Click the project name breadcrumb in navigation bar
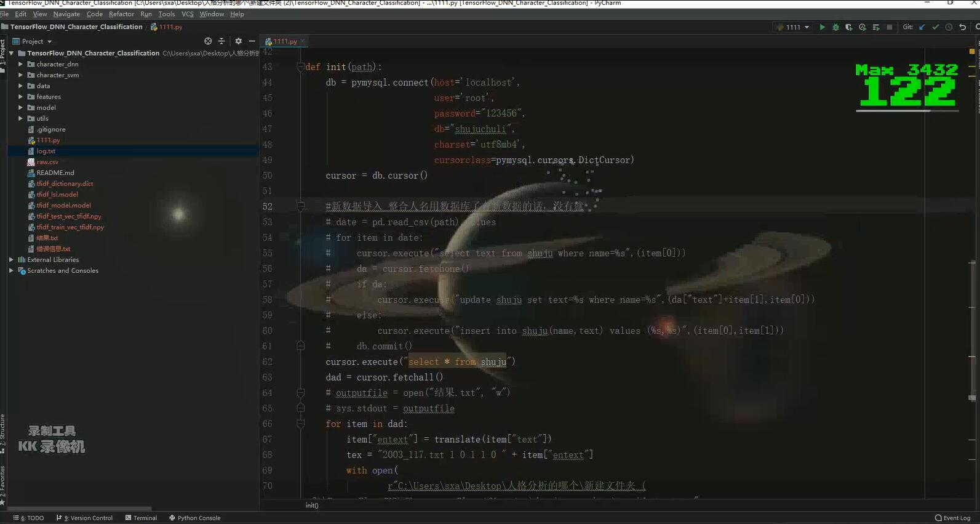The width and height of the screenshot is (980, 524). pyautogui.click(x=72, y=27)
